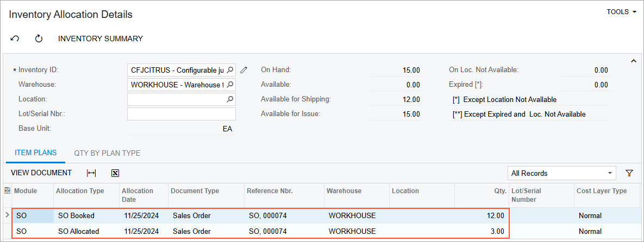
Task: Click grid column configuration icon left of Module
Action: click(7, 191)
